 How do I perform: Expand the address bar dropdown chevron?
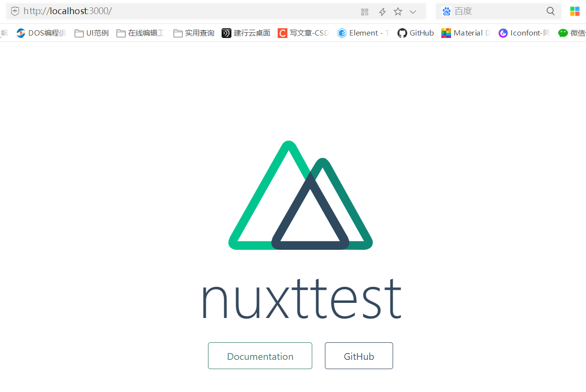(x=413, y=12)
